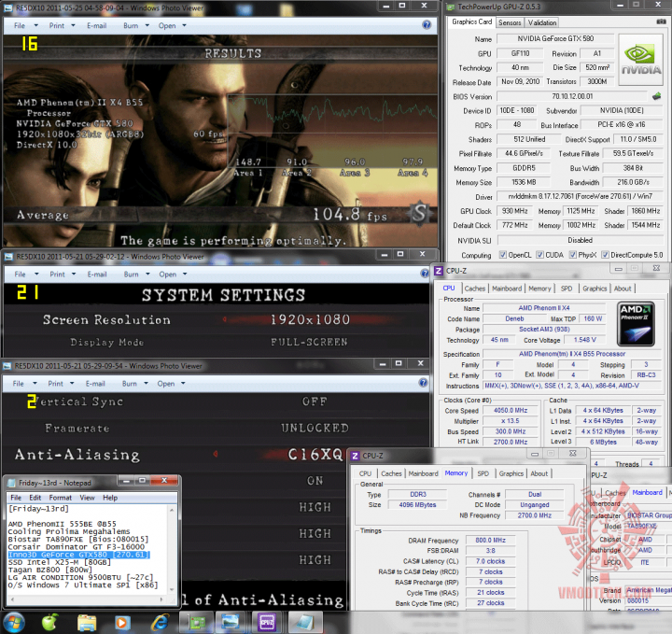Switch to CPU-Z taskbar button
Viewport: 672px width, 634px height.
point(267,623)
